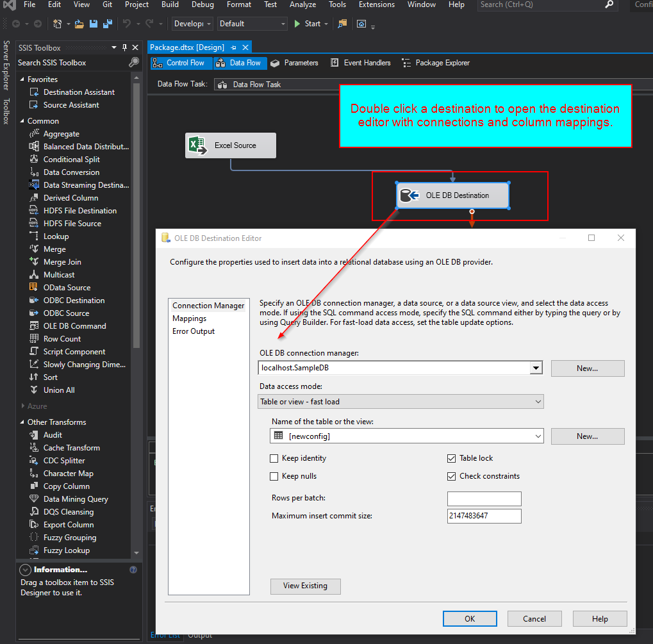
Task: Close the Package.dtsx design tab
Action: point(245,47)
